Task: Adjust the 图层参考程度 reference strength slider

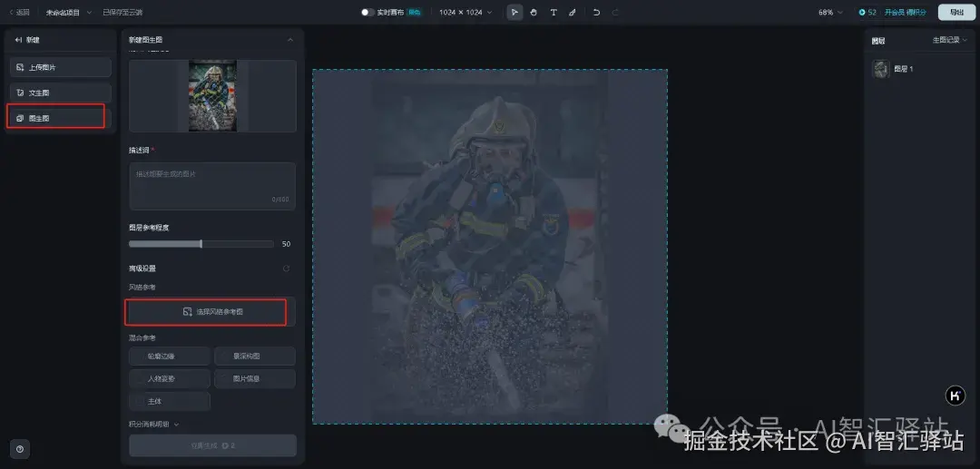Action: point(201,244)
